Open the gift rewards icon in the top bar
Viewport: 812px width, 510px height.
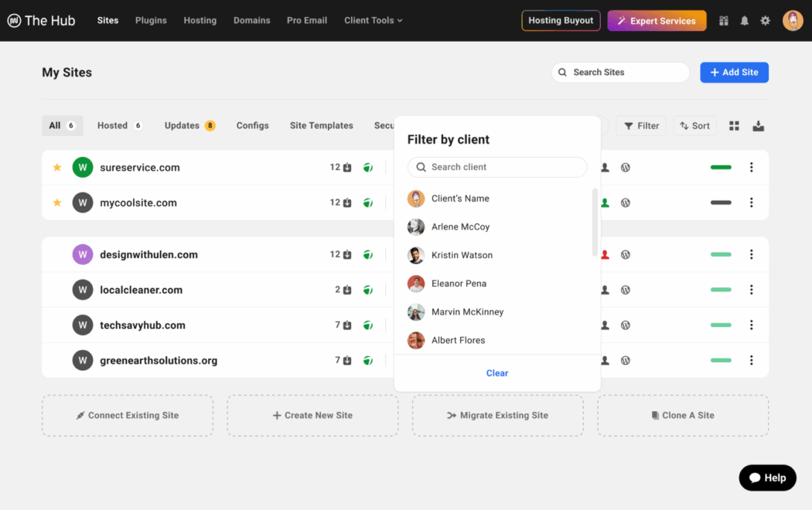pyautogui.click(x=723, y=20)
